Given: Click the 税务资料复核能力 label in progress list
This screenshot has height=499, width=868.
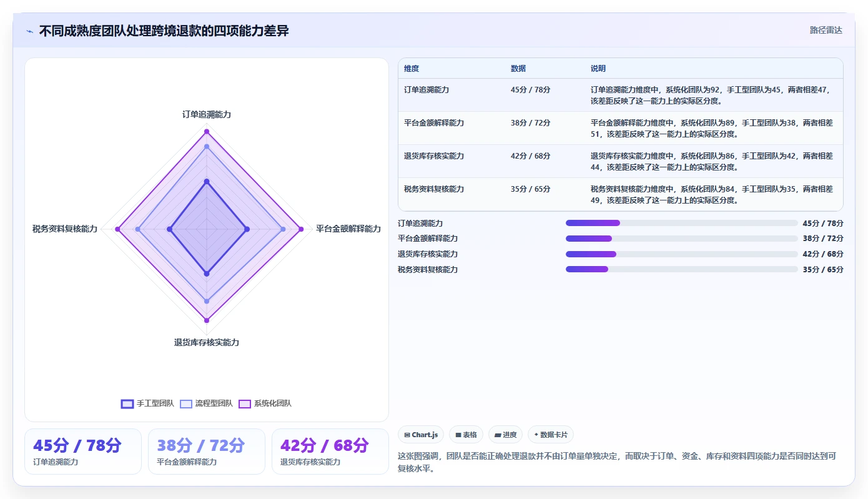Looking at the screenshot, I should (428, 269).
